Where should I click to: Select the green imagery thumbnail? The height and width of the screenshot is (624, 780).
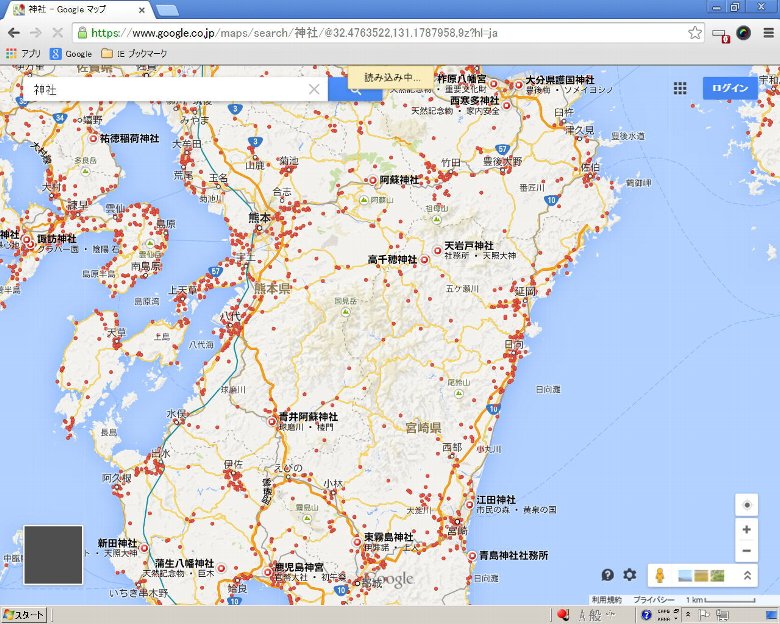[717, 576]
